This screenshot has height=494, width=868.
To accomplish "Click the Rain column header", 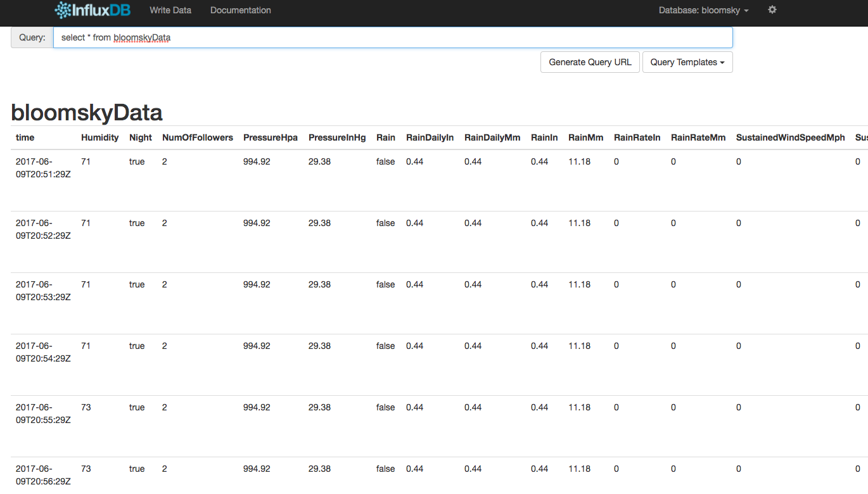I will pos(386,137).
